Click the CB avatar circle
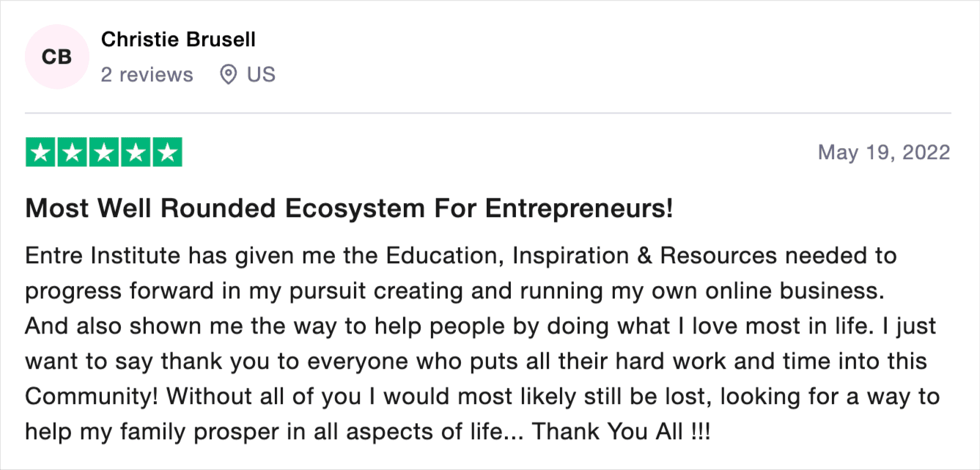 click(x=56, y=56)
